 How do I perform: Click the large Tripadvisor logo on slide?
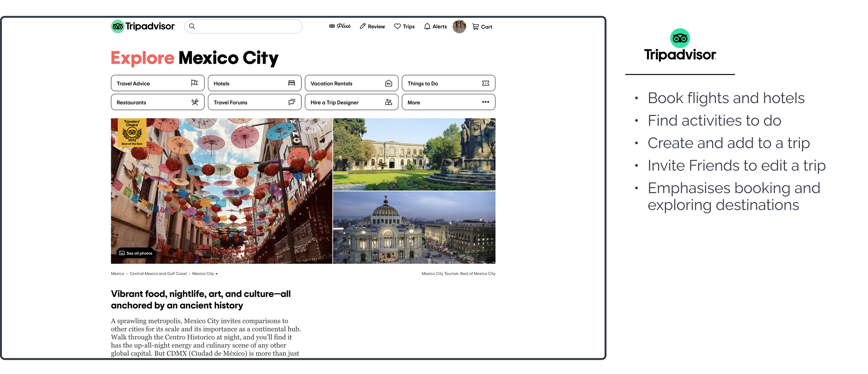click(x=680, y=45)
